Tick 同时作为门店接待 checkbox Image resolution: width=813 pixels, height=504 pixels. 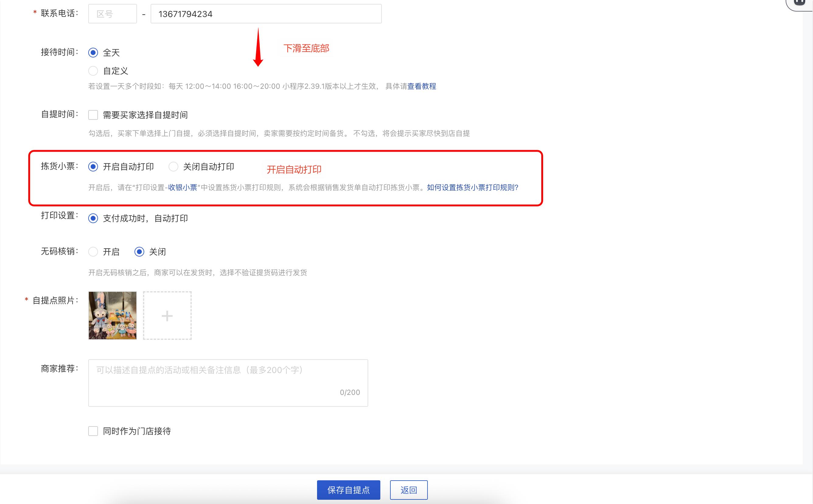pos(93,431)
